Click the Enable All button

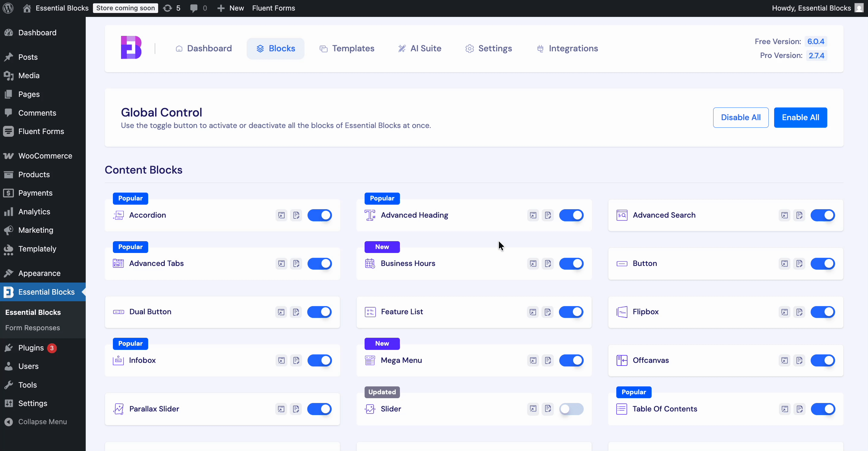point(801,117)
